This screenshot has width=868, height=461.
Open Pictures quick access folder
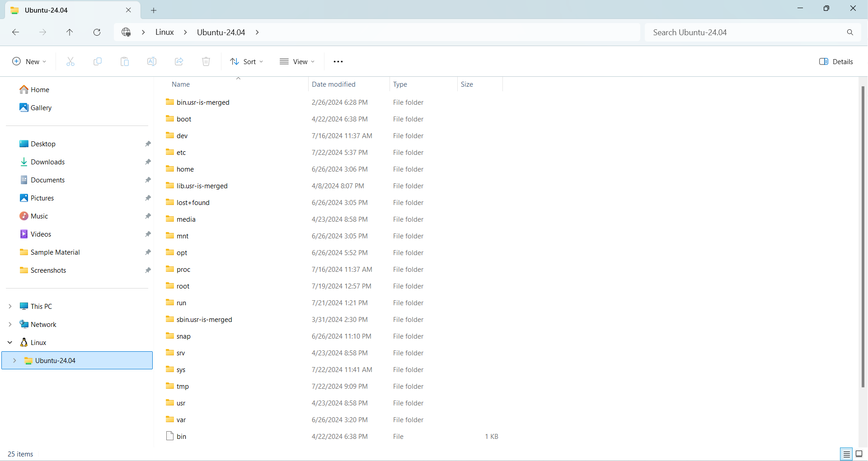click(37, 198)
